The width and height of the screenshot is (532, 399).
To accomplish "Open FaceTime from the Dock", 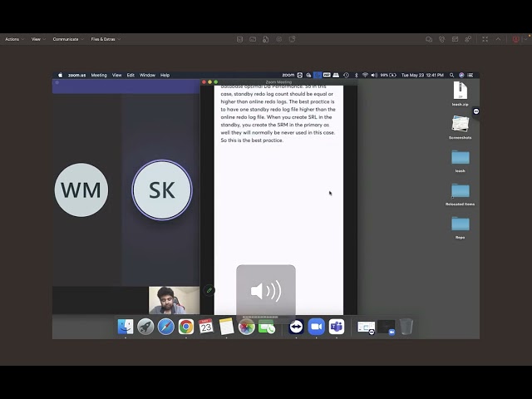I will tap(266, 327).
